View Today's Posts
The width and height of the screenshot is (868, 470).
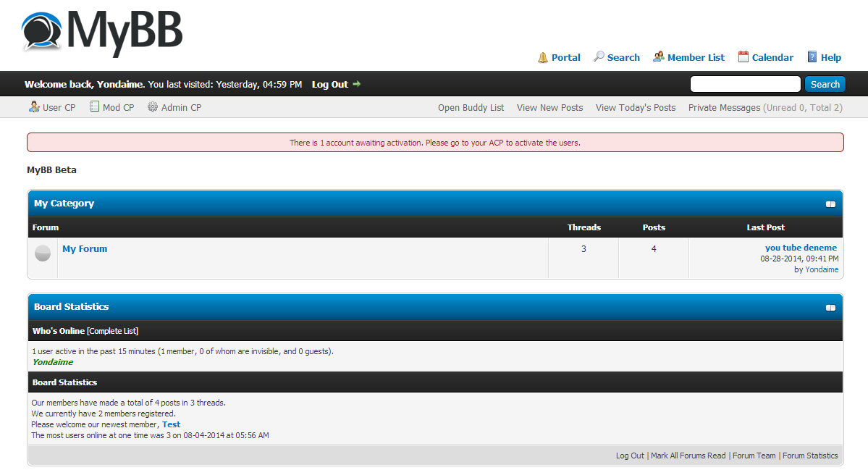pyautogui.click(x=636, y=107)
